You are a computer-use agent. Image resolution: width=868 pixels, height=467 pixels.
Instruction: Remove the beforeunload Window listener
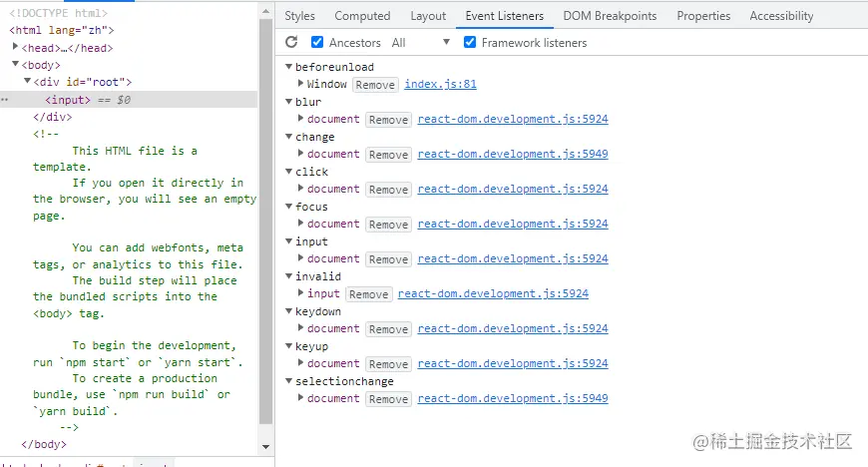pos(375,85)
